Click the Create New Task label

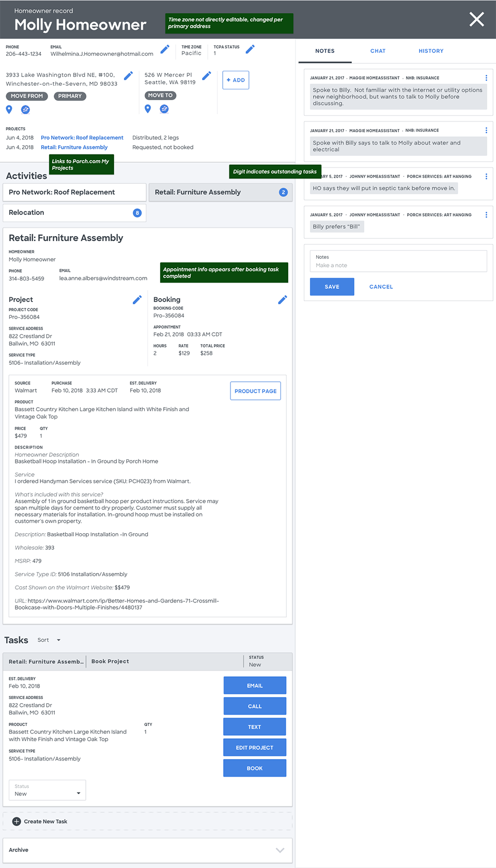click(x=45, y=822)
